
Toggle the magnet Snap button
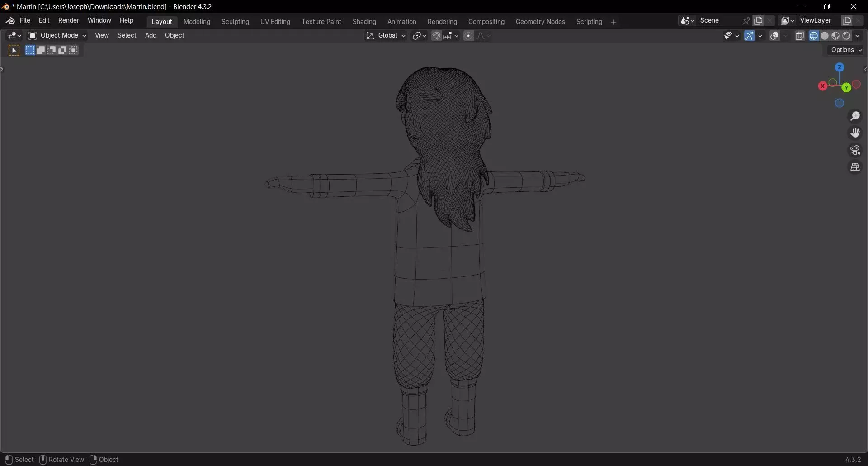(436, 36)
